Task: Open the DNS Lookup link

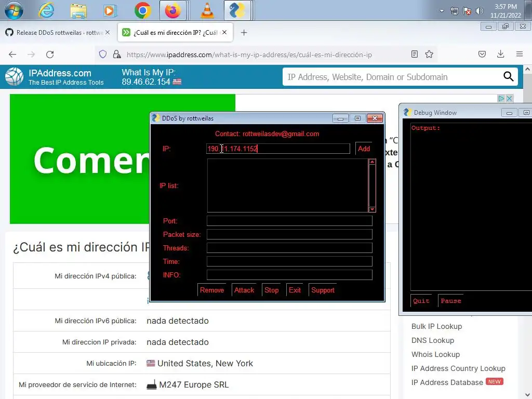Action: coord(433,340)
